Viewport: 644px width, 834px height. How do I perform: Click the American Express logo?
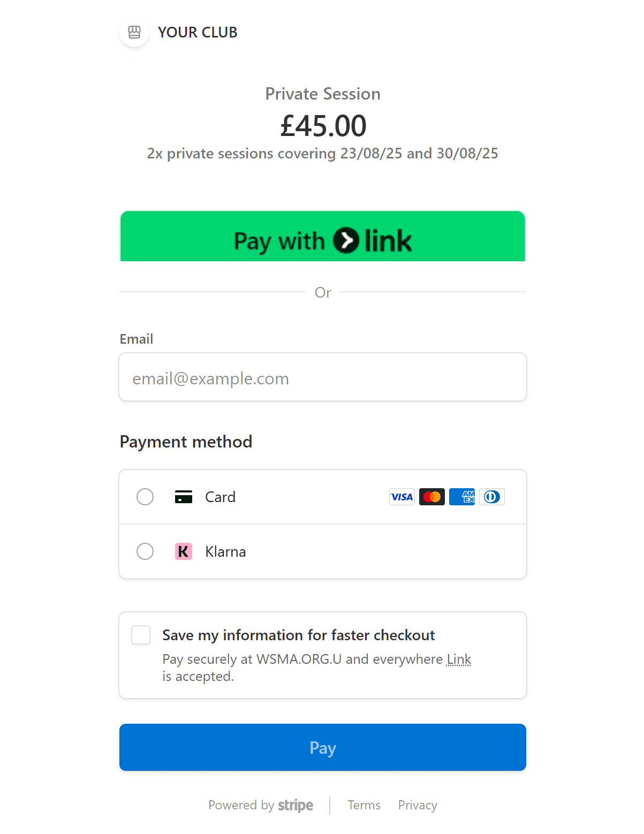click(462, 497)
